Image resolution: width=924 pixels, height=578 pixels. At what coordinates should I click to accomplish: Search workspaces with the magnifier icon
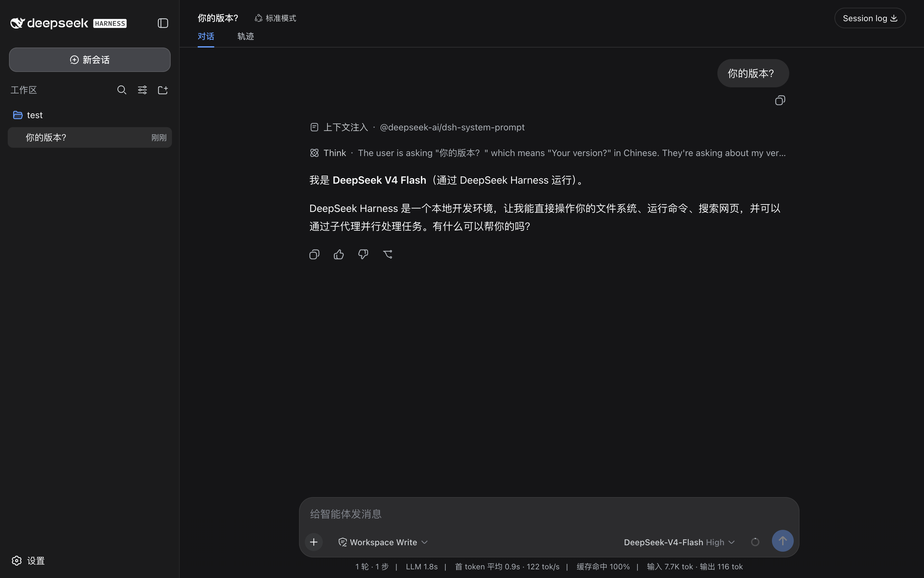(121, 90)
